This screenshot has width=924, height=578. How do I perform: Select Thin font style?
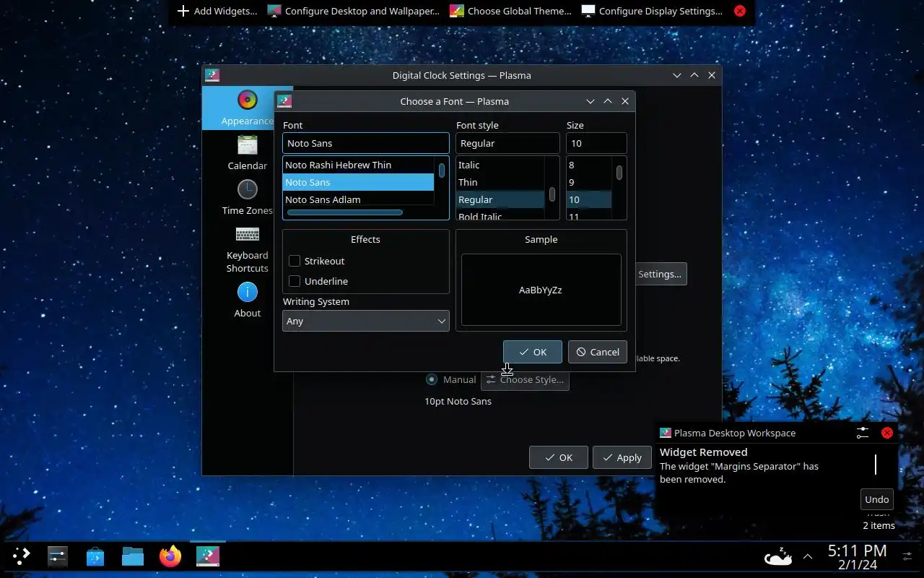click(500, 182)
